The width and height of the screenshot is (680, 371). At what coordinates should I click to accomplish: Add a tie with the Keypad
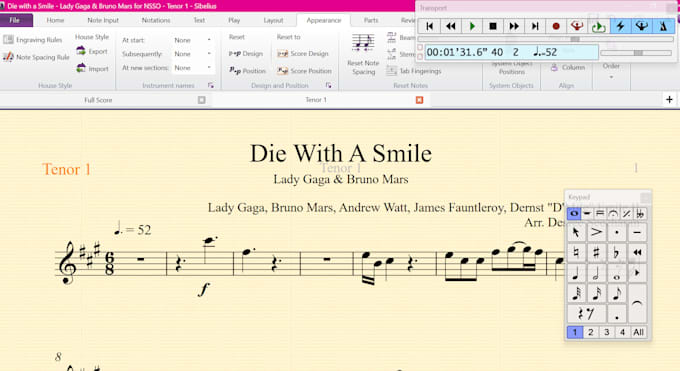coord(637,303)
